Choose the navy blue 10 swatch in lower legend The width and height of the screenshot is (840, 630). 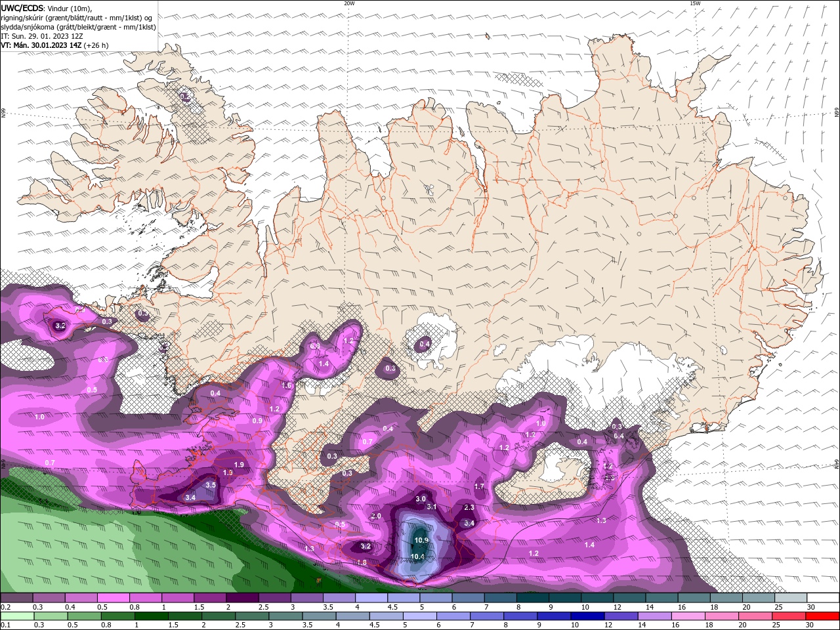(587, 616)
